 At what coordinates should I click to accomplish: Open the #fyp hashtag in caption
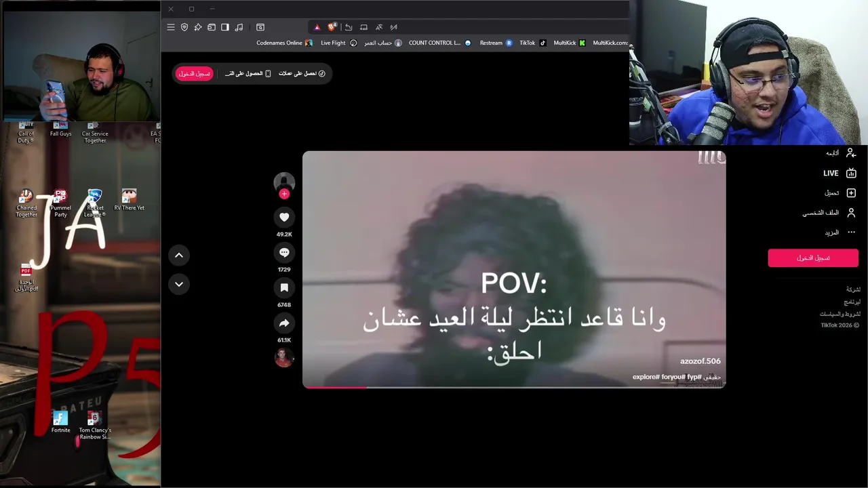pos(694,377)
